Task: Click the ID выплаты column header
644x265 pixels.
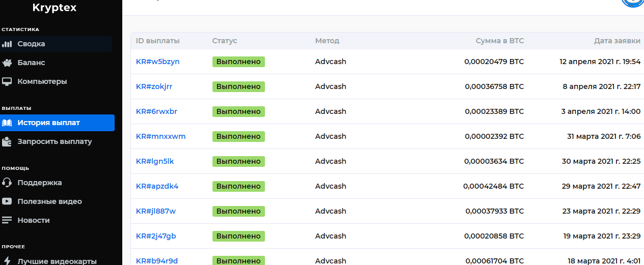Action: coord(157,41)
